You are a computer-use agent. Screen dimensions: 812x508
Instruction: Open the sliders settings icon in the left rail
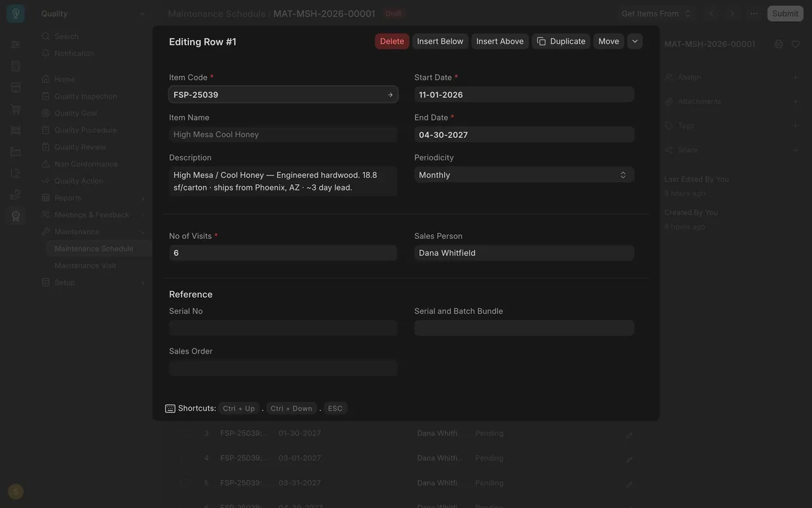16,44
